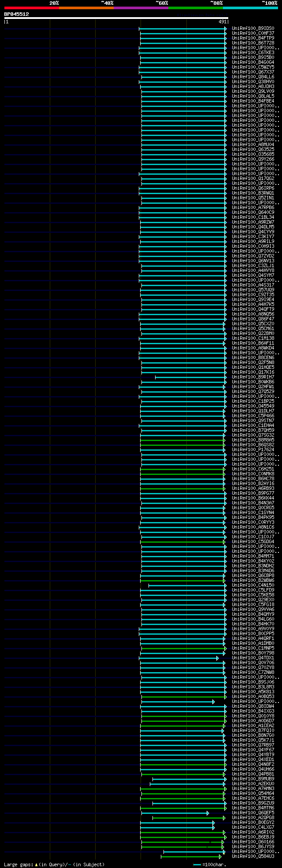Open the UniRef100_B9I5B0 hit label
Screen dimensions: 282x868
tap(253, 58)
